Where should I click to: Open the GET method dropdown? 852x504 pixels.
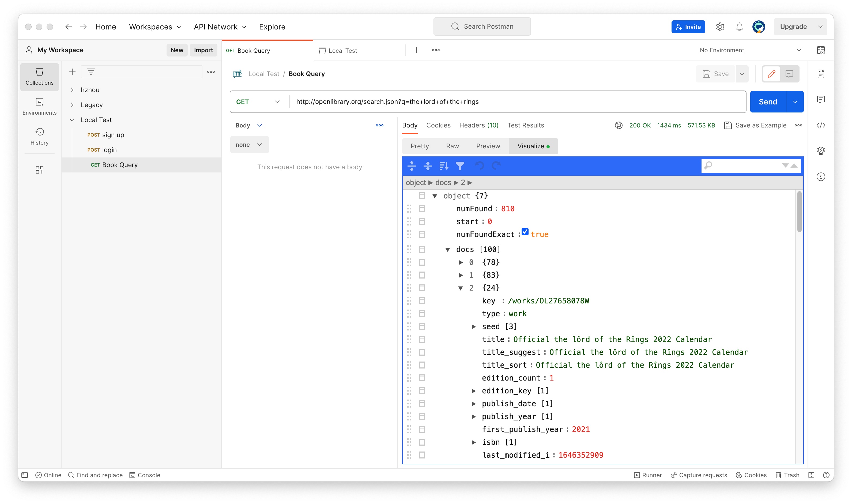click(x=258, y=102)
